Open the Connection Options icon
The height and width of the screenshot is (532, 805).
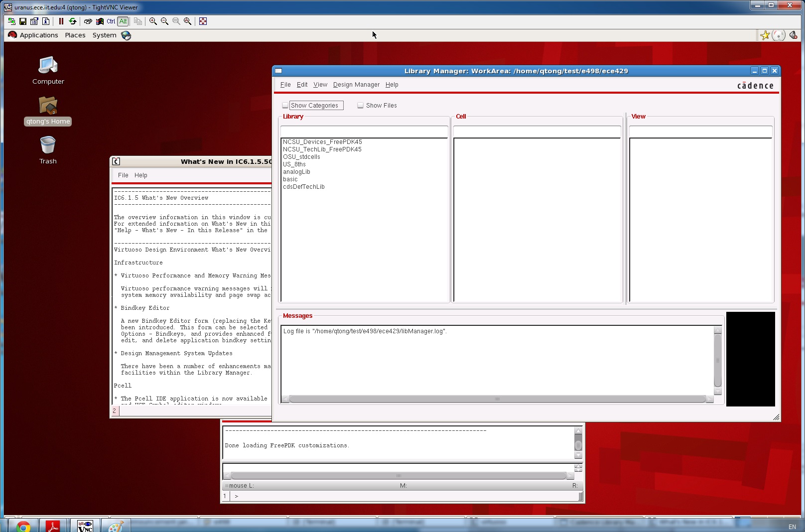tap(34, 21)
